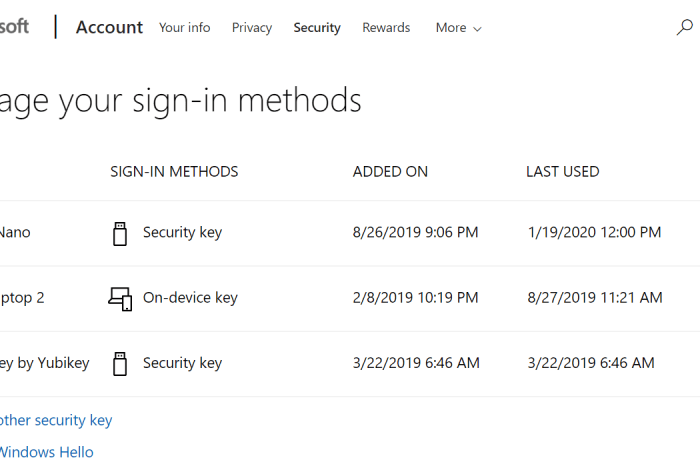The image size is (700, 476).
Task: Open the Your info tab
Action: pos(184,28)
